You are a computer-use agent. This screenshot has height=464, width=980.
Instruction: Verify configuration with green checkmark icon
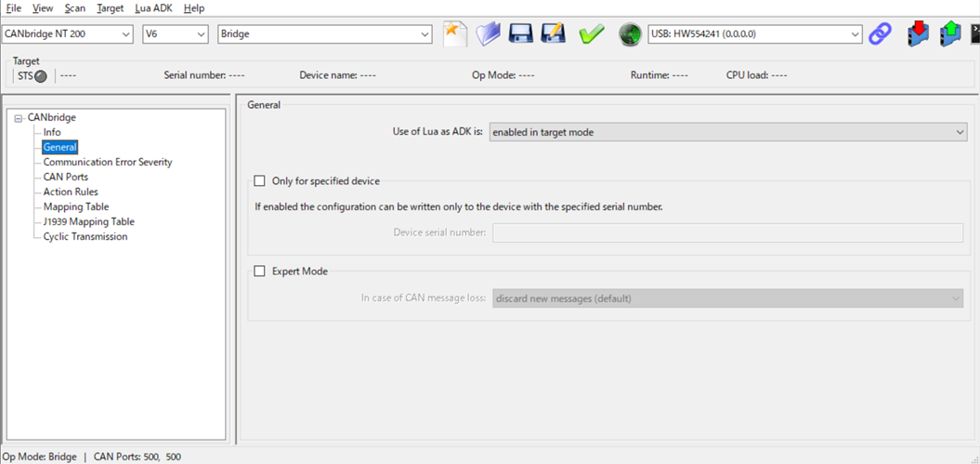591,34
